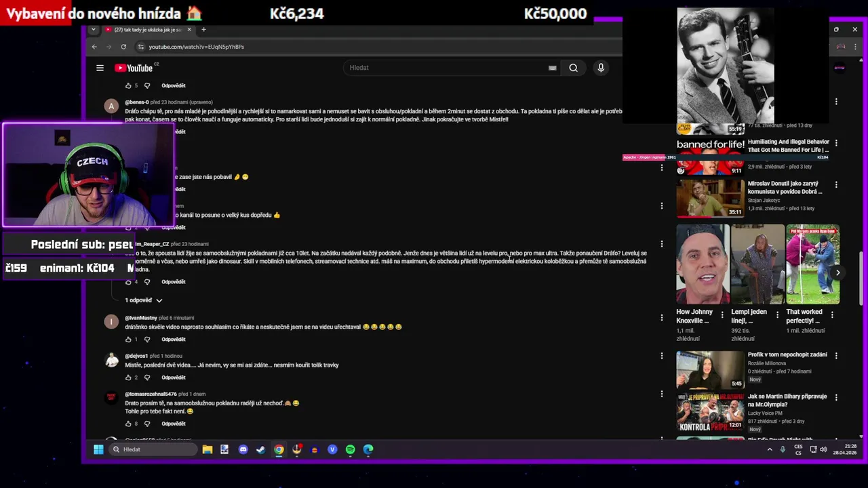The image size is (868, 488).
Task: Open @dejvos1 channel link
Action: click(136, 356)
